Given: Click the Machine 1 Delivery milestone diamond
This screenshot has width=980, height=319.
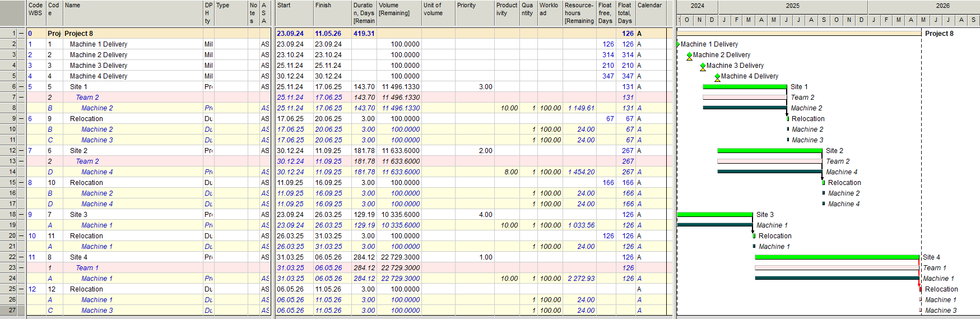Looking at the screenshot, I should [678, 44].
